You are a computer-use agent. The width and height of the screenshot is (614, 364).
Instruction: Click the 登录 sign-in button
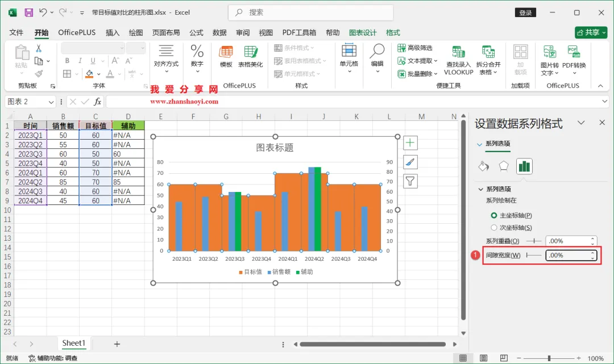click(x=525, y=12)
